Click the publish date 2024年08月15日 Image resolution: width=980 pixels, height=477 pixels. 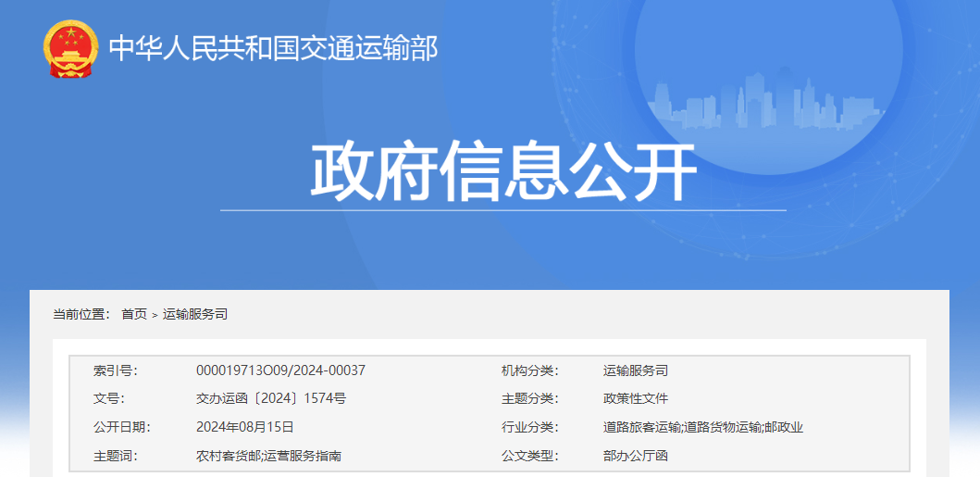(x=244, y=427)
